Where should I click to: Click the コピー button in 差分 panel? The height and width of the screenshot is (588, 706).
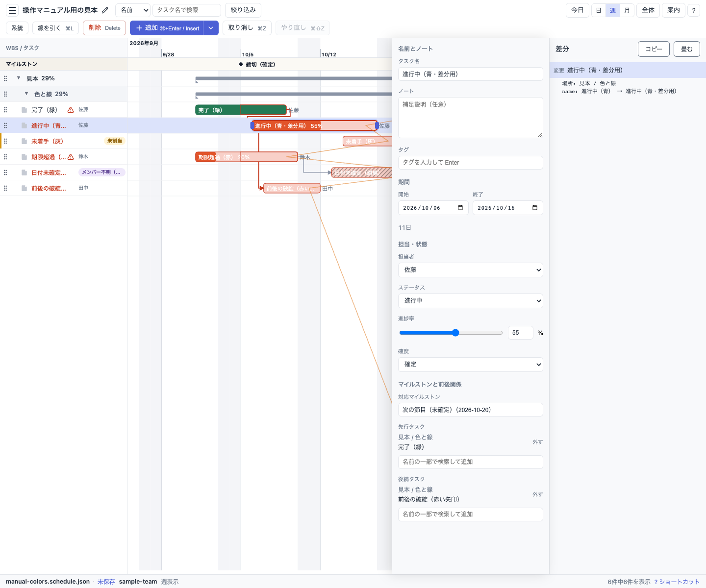pos(654,49)
